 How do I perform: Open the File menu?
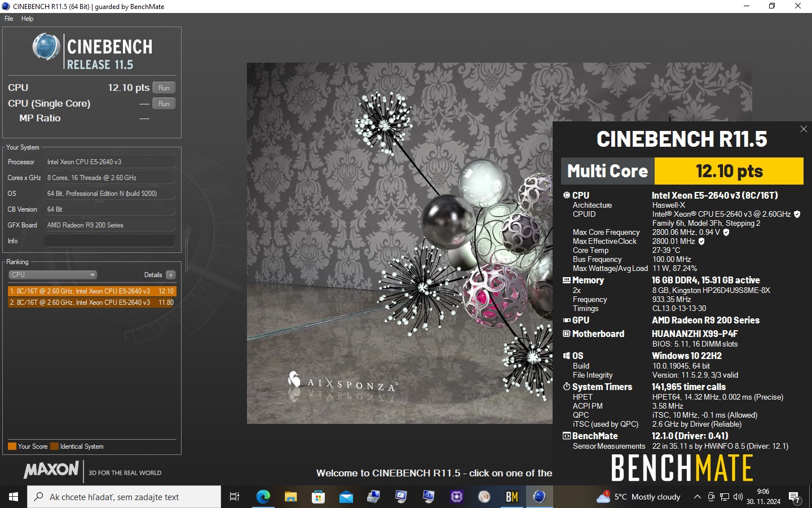coord(9,19)
